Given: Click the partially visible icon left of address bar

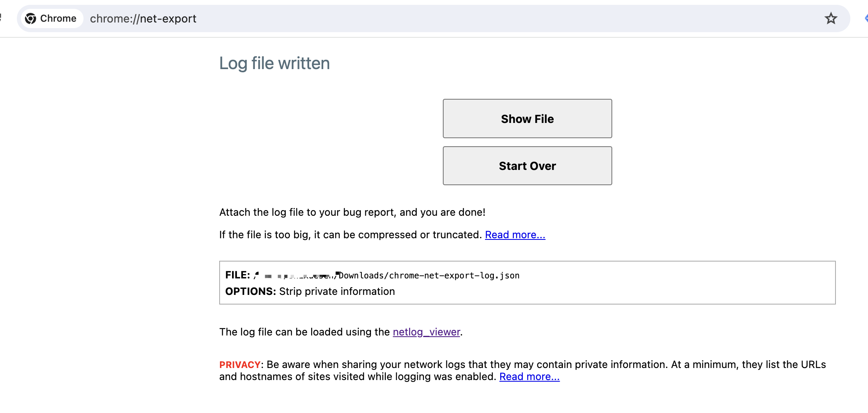Looking at the screenshot, I should 1,18.
